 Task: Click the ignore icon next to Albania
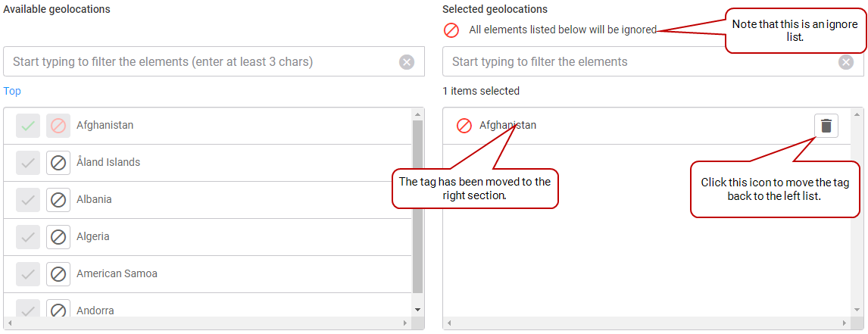click(58, 199)
